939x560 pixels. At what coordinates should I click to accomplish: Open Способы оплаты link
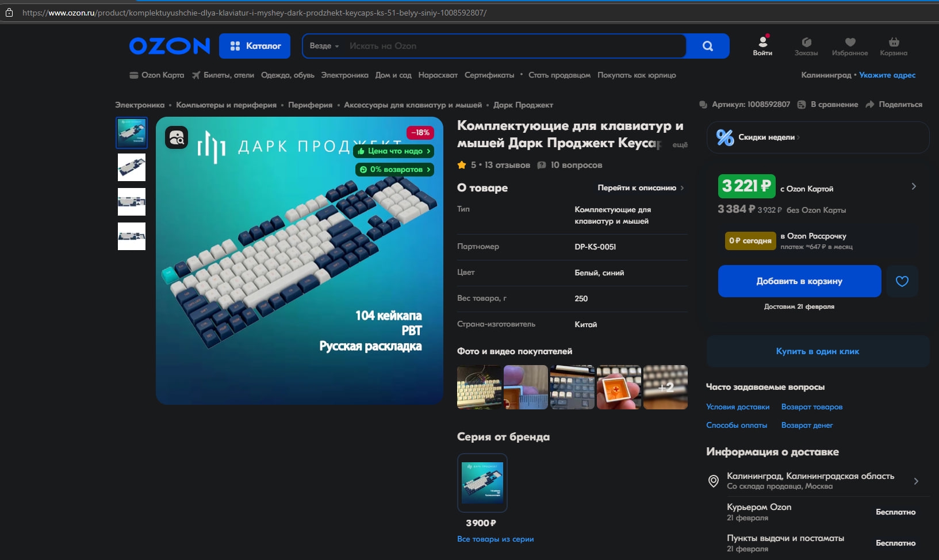tap(737, 425)
